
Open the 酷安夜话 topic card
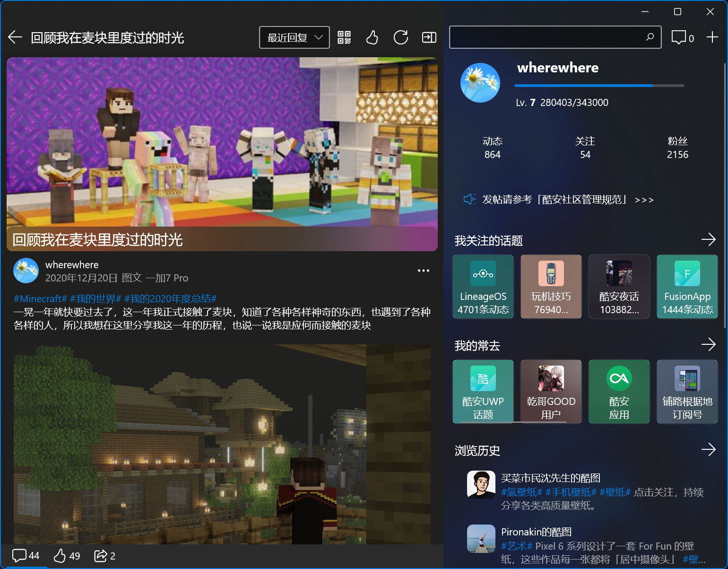pos(619,287)
